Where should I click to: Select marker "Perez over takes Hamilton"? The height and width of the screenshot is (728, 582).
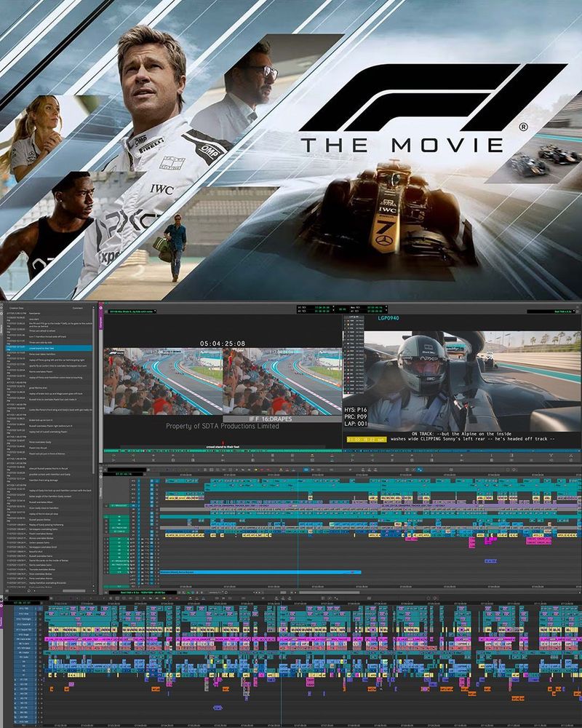pyautogui.click(x=49, y=355)
